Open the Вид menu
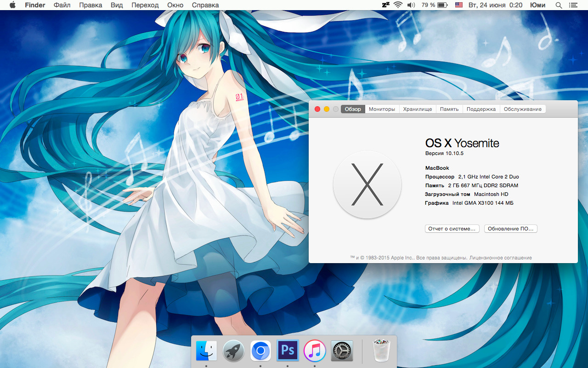 (117, 5)
